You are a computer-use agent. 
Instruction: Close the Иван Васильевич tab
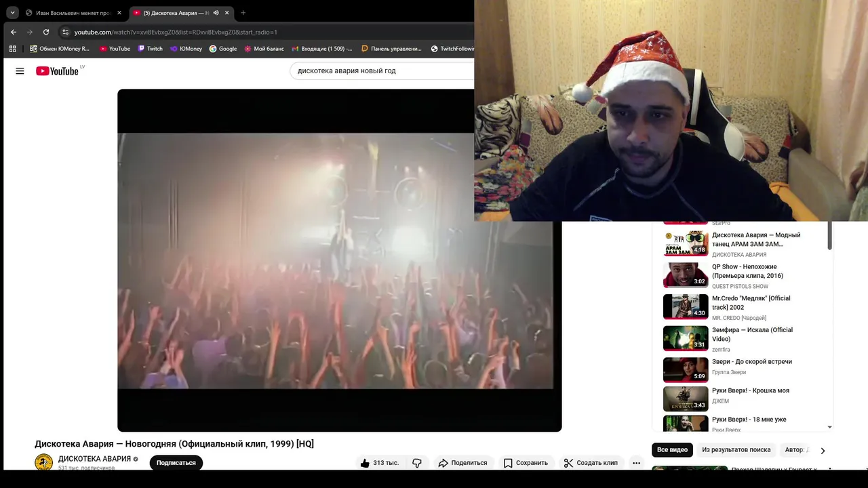coord(119,13)
